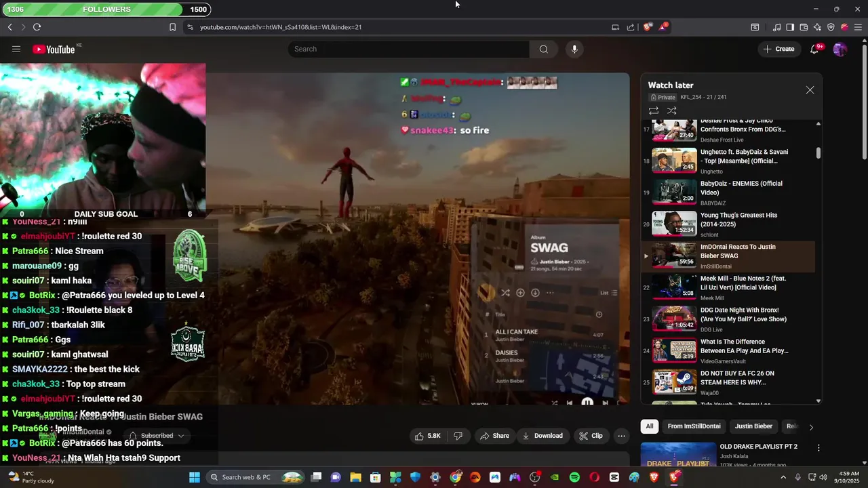Viewport: 868px width, 488px height.
Task: Click the Brave Shields lion icon
Action: [x=648, y=27]
